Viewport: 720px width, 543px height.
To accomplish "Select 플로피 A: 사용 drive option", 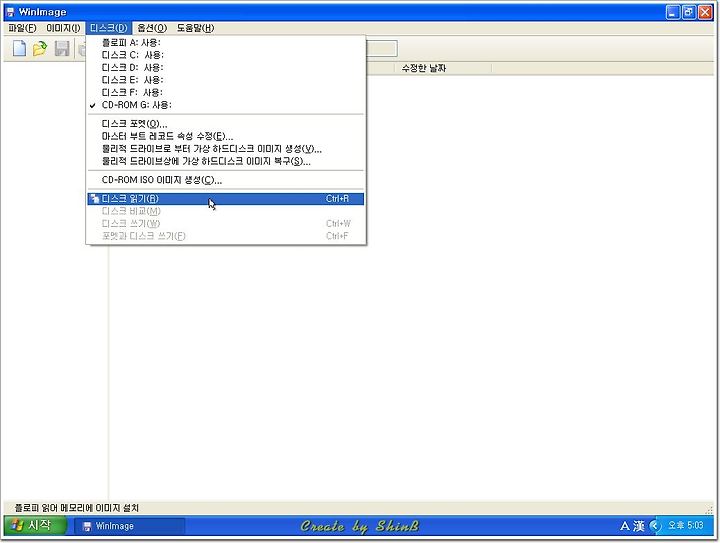I will pos(225,43).
